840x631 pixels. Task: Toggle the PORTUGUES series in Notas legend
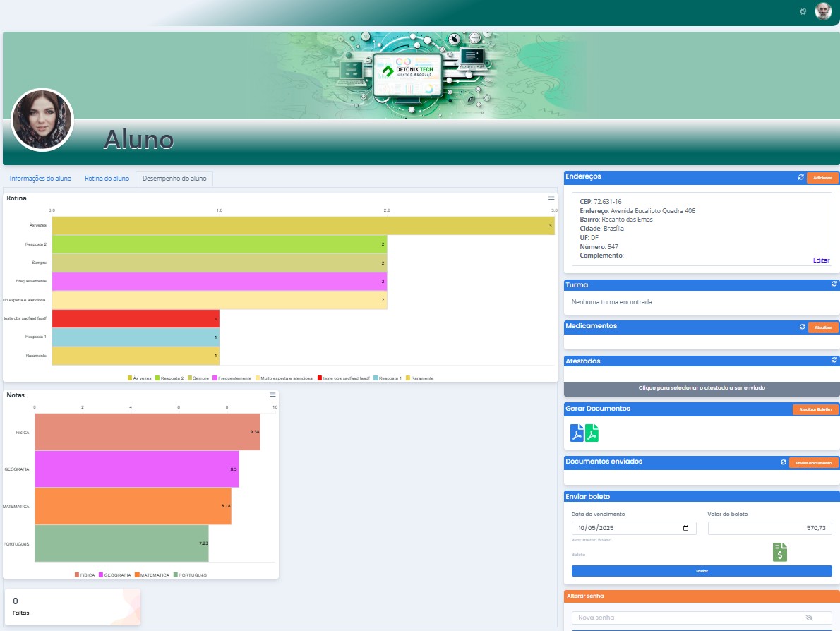tap(190, 575)
